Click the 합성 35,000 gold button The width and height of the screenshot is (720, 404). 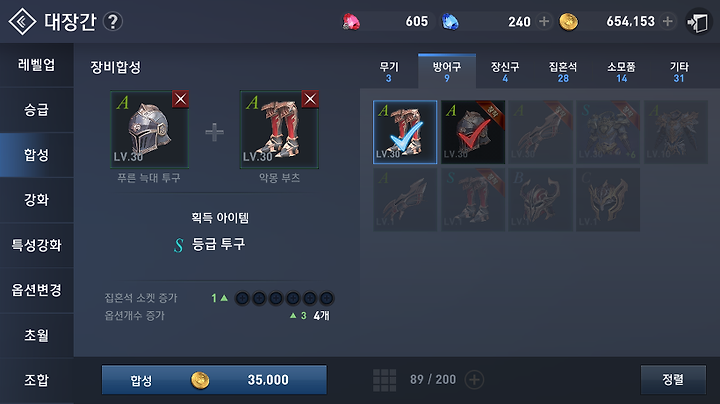coord(214,380)
